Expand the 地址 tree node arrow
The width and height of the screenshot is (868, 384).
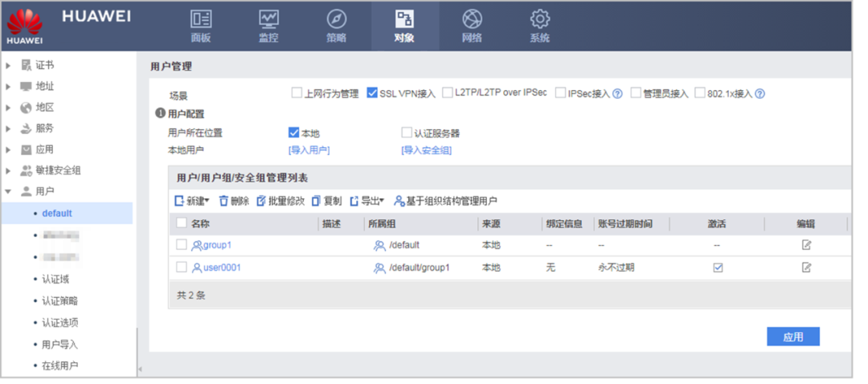(8, 87)
